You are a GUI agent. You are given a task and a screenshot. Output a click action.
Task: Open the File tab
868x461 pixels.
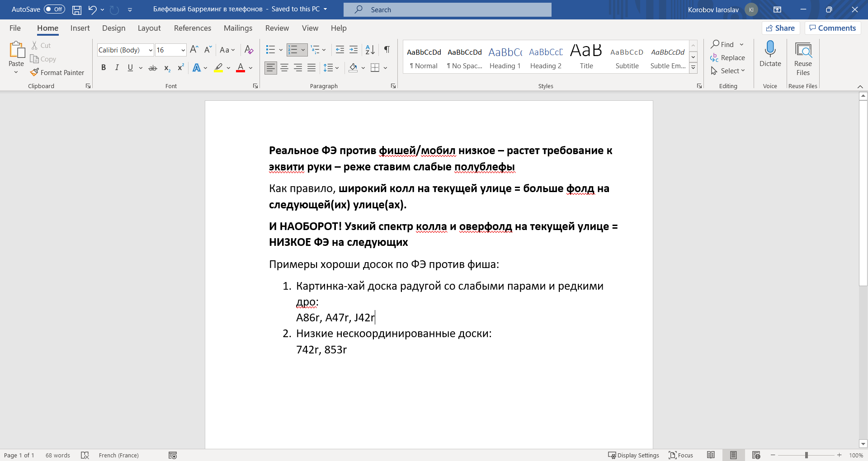[x=15, y=28]
